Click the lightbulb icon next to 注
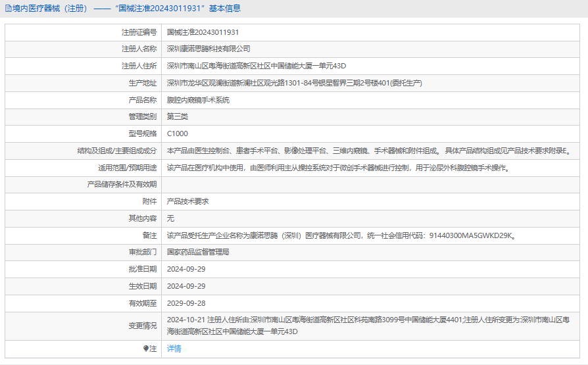The width and height of the screenshot is (588, 365). point(146,349)
